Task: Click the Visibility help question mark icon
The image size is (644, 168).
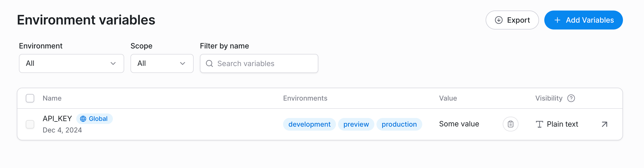Action: point(571,98)
